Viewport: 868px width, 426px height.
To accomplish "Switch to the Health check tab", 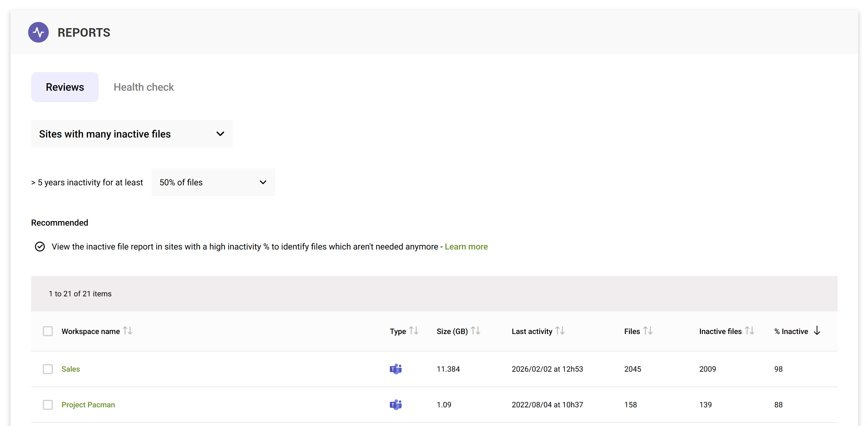I will tap(144, 87).
